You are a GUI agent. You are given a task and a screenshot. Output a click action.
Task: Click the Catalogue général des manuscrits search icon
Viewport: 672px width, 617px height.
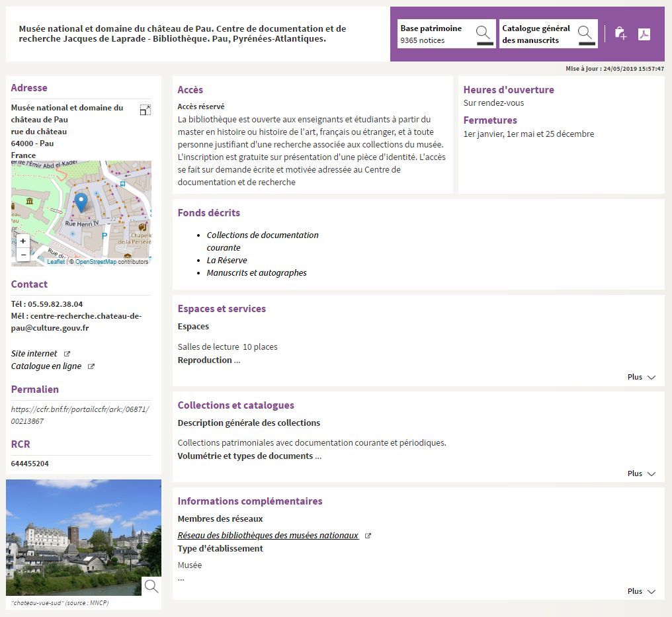(586, 33)
